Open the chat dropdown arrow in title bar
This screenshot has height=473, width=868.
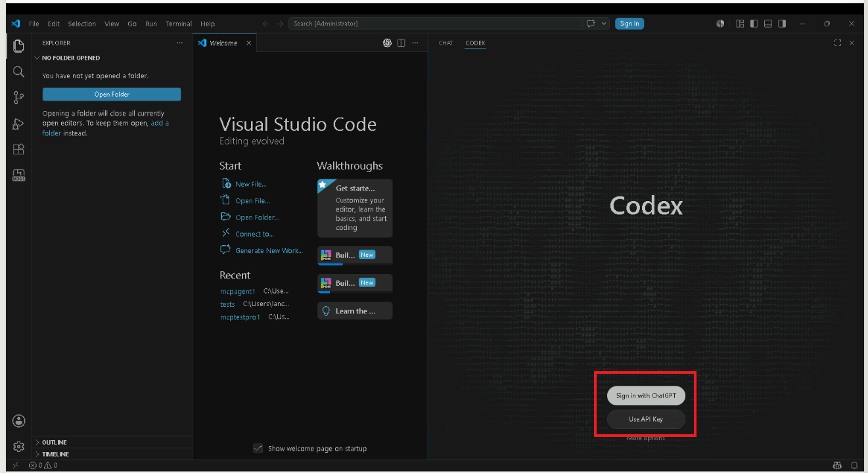[x=605, y=24]
